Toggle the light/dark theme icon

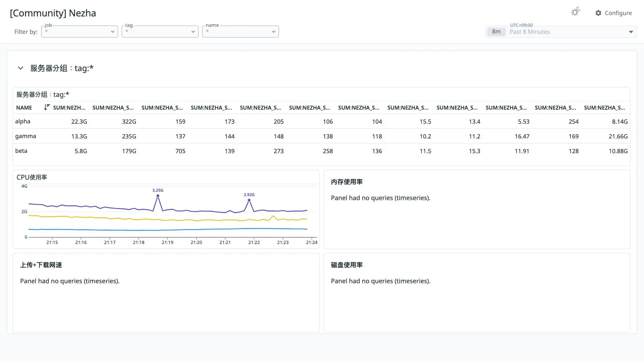coord(576,12)
